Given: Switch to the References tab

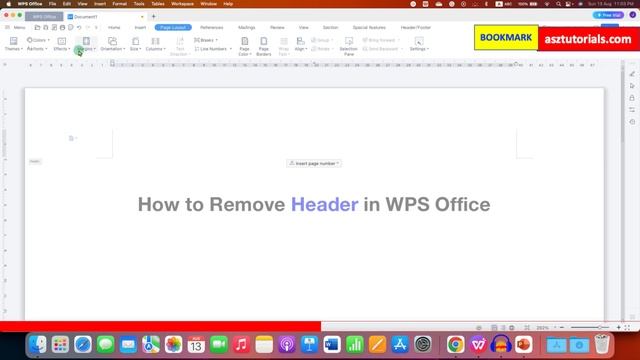Looking at the screenshot, I should tap(212, 27).
